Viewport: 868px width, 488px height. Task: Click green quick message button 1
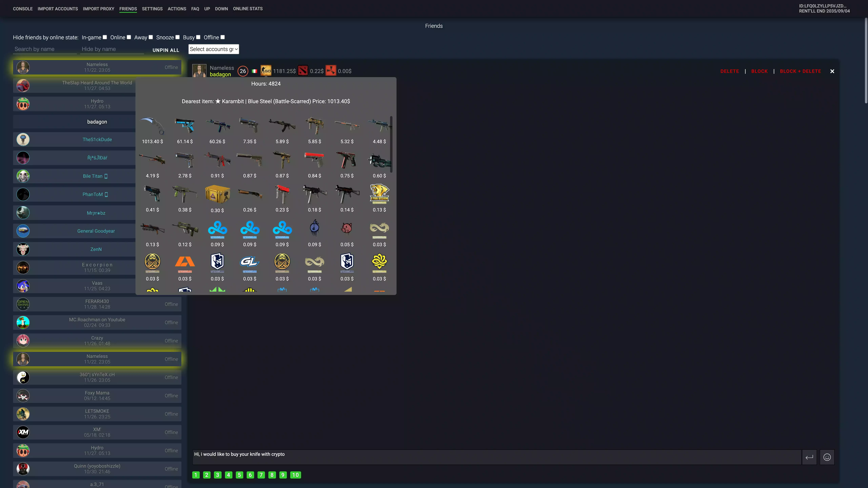click(196, 475)
